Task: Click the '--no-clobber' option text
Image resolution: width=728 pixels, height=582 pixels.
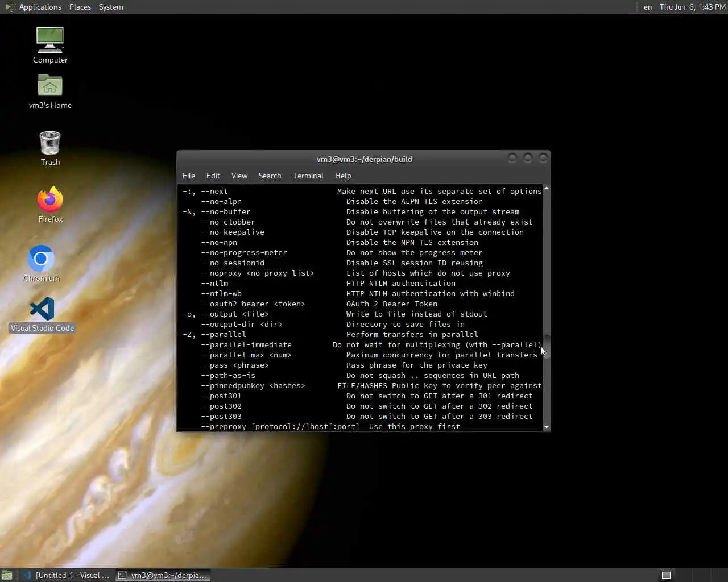Action: [x=228, y=222]
